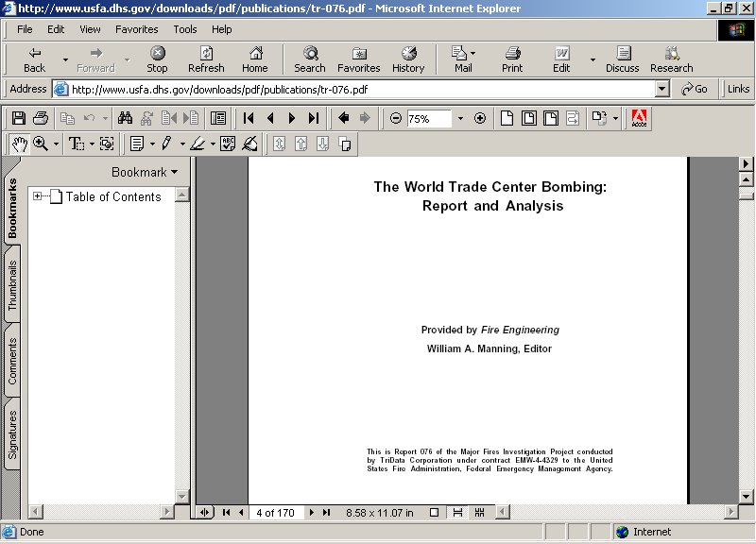Viewport: 756px width, 544px height.
Task: Click the zoom percentage 75% field
Action: click(x=429, y=119)
